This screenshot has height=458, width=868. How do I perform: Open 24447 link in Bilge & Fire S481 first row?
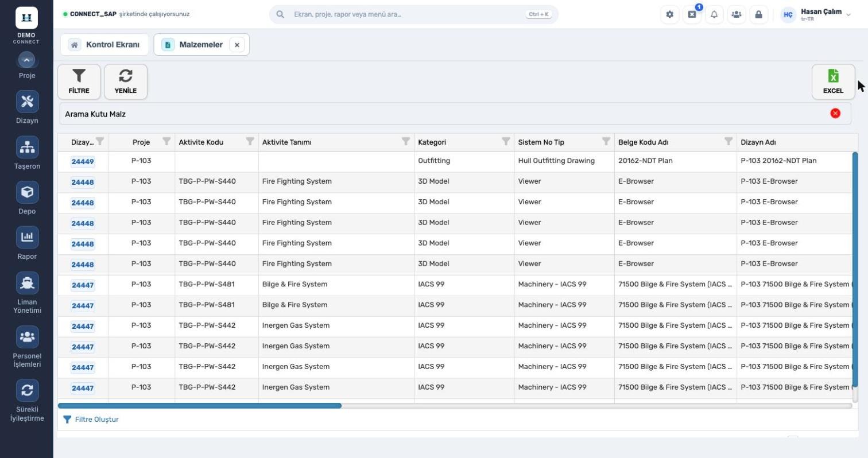(83, 285)
